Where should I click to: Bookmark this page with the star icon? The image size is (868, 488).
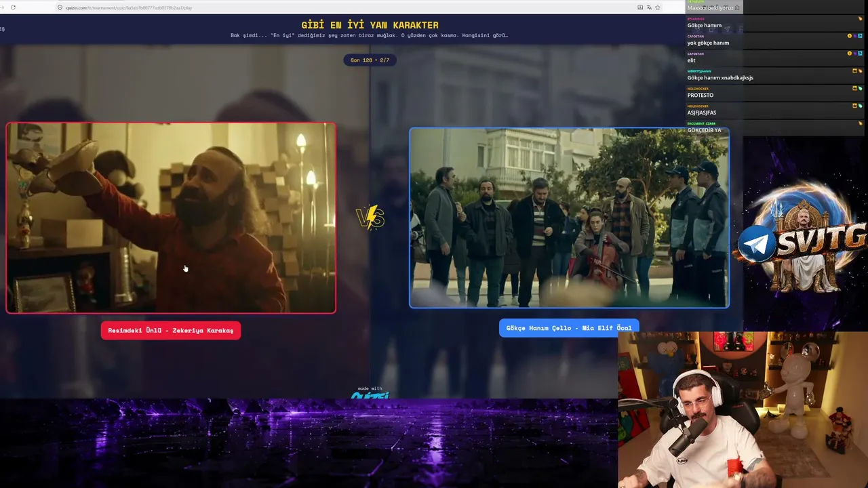(x=658, y=7)
